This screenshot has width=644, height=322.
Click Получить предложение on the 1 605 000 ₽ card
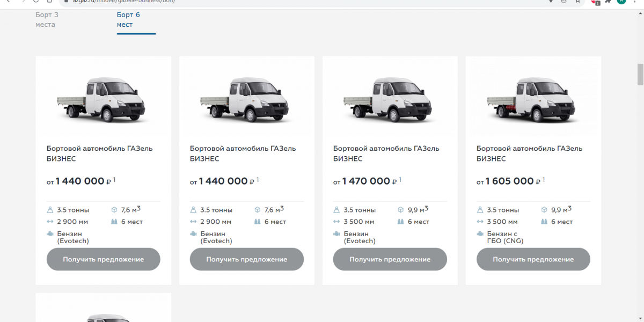pos(533,259)
